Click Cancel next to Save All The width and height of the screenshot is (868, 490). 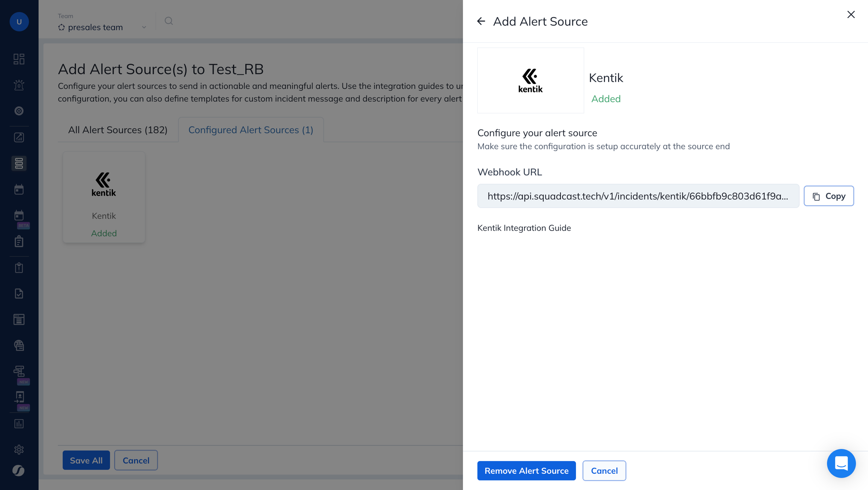coord(136,460)
